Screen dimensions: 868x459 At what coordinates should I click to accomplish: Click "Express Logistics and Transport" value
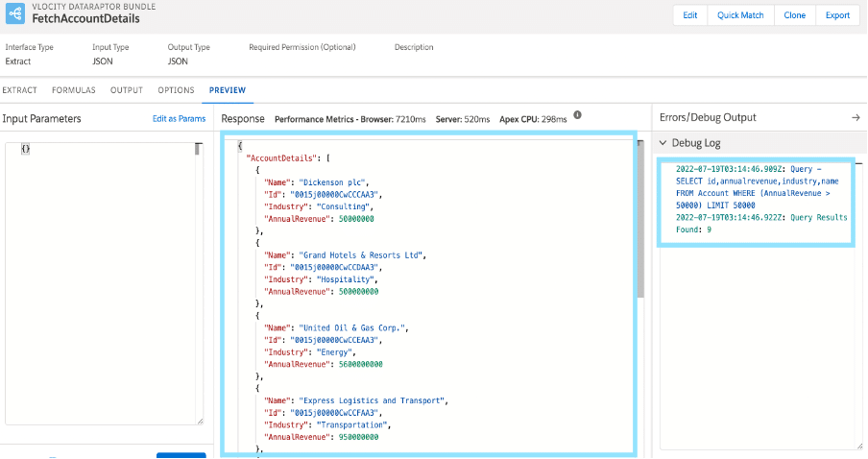point(372,400)
